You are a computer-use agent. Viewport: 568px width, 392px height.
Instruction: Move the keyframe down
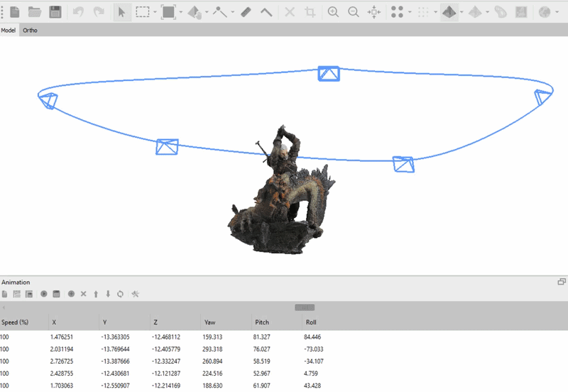point(108,294)
